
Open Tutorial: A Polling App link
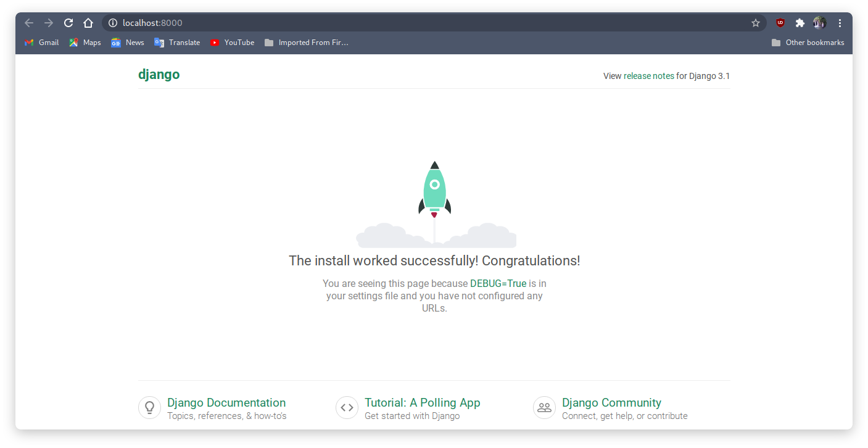pos(423,402)
